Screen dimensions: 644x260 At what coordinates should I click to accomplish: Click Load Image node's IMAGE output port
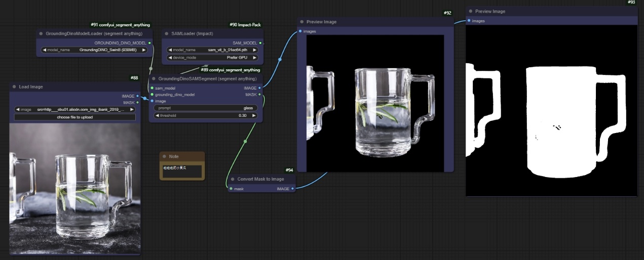pos(137,96)
